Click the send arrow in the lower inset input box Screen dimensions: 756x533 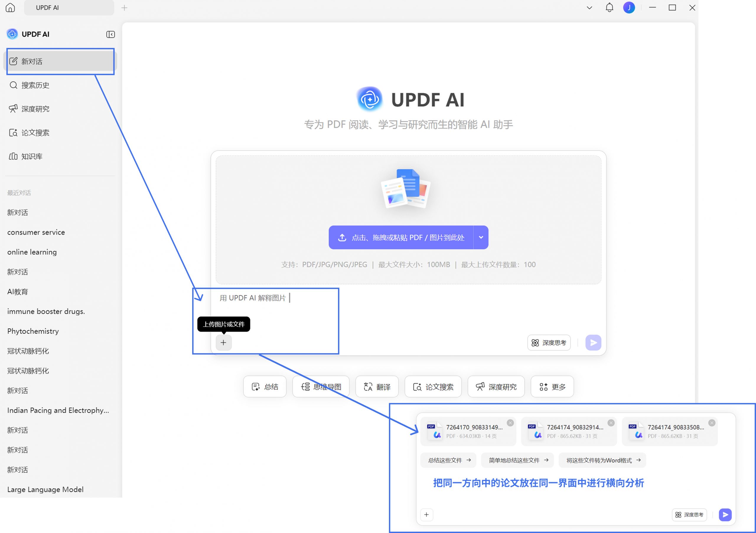tap(725, 515)
